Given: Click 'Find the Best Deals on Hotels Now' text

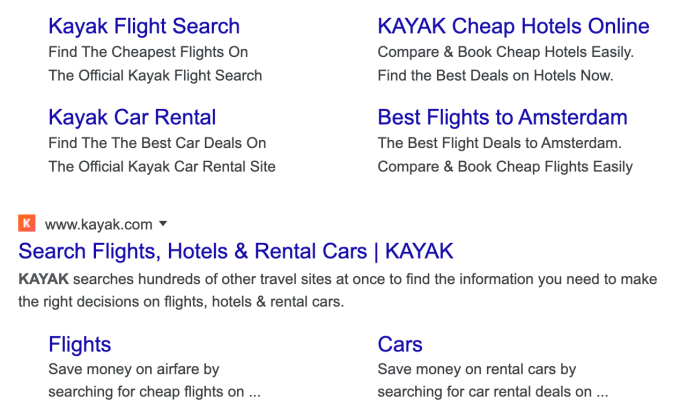Looking at the screenshot, I should (494, 75).
